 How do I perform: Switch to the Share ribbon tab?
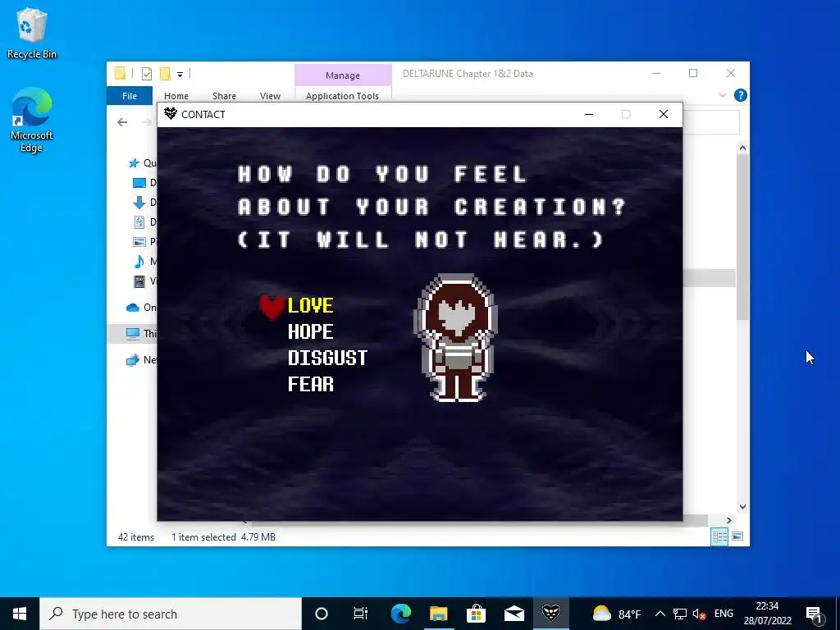coord(224,96)
